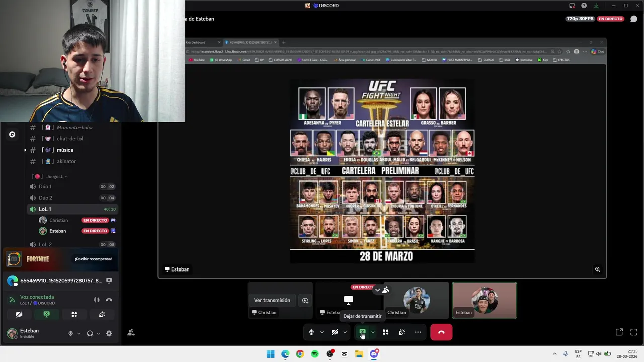
Task: Open chat bubble icon at top right
Action: tap(634, 19)
